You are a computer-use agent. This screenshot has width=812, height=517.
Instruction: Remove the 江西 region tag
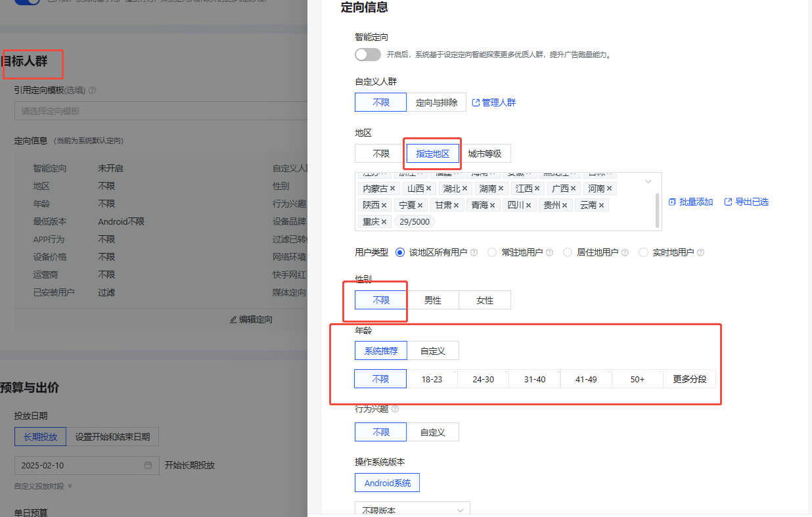click(x=537, y=189)
